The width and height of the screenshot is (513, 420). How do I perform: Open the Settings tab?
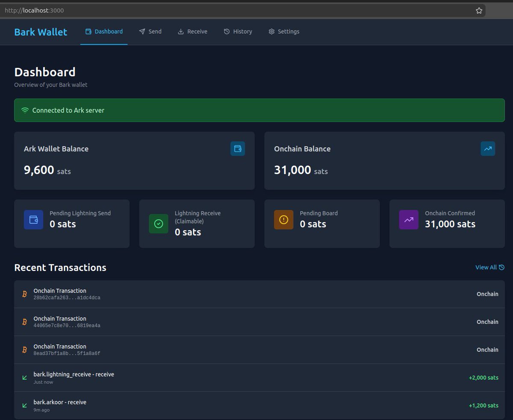tap(284, 32)
